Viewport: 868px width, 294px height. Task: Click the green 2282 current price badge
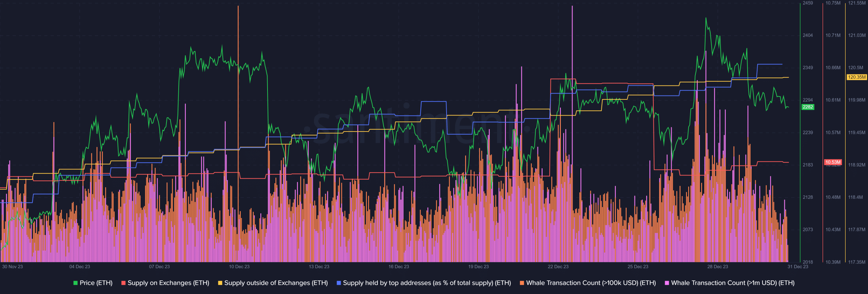(x=808, y=107)
